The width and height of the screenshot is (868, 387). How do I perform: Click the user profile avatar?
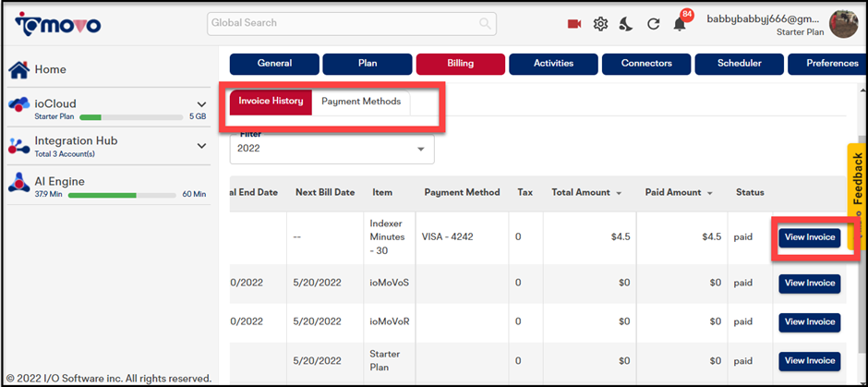(x=843, y=24)
